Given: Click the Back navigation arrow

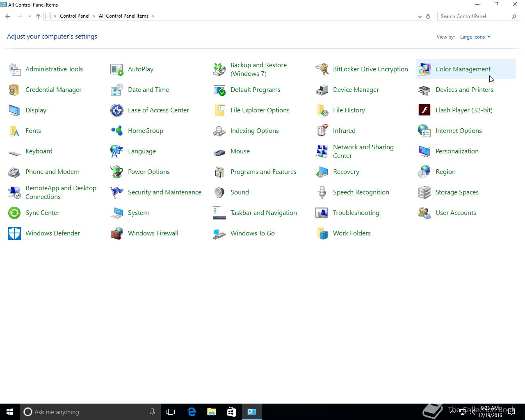Looking at the screenshot, I should (8, 16).
